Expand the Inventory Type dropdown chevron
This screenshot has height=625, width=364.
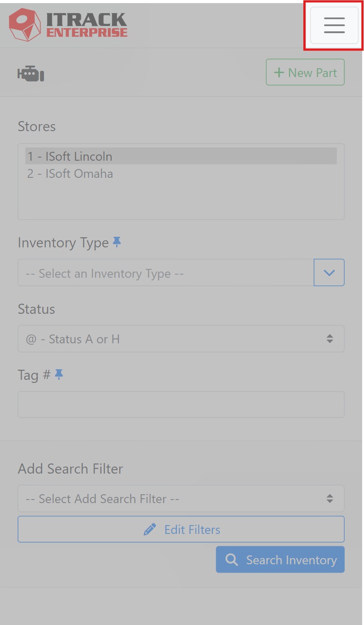click(329, 272)
